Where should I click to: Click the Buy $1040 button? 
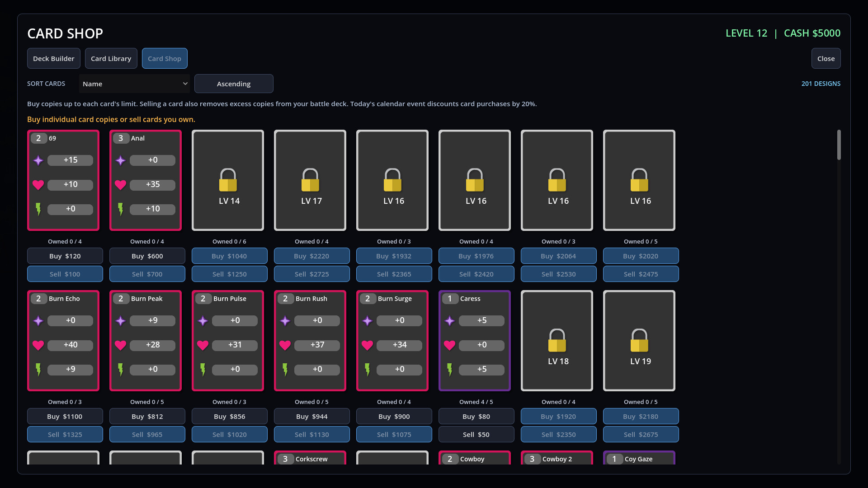pyautogui.click(x=230, y=256)
